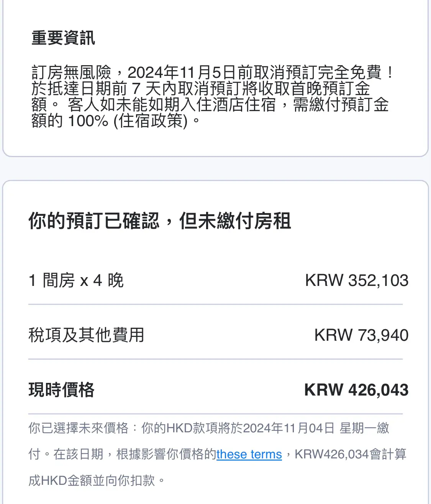Click the 成HKD金額並向你扣款 footnote line
Image resolution: width=431 pixels, height=504 pixels.
92,480
